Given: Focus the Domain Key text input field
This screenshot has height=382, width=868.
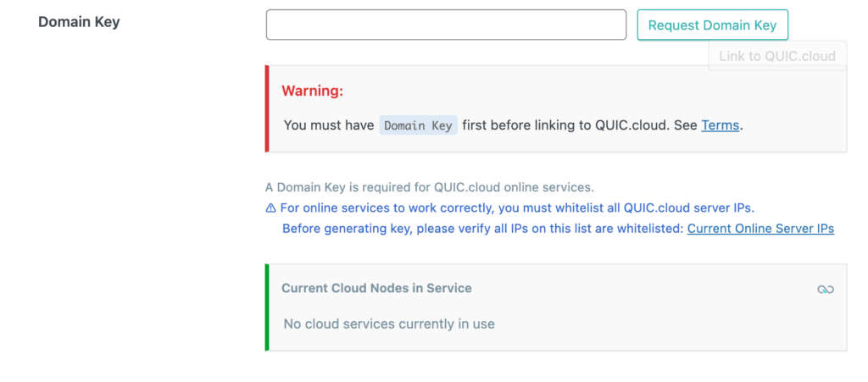Looking at the screenshot, I should click(x=446, y=25).
